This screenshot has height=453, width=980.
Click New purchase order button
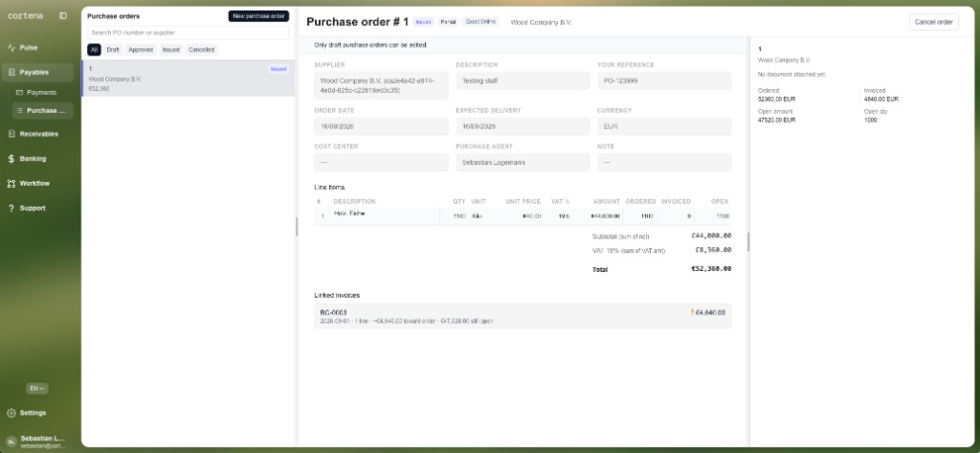coord(258,16)
